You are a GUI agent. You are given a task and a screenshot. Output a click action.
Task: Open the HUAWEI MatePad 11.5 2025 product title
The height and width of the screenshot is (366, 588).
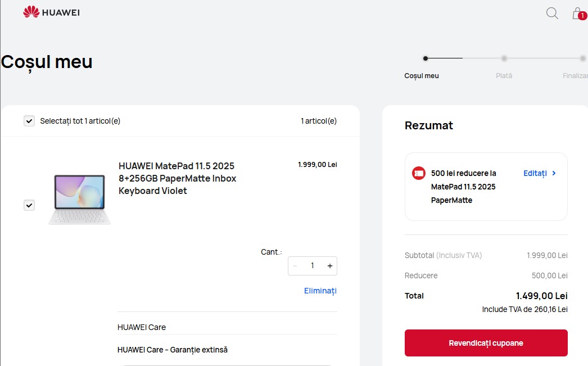coord(178,178)
